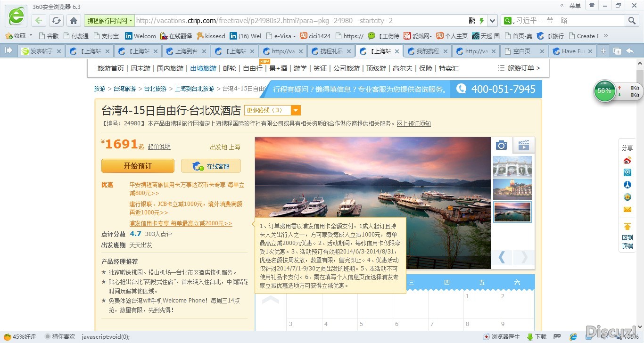Open the QR code icon in address bar

472,21
